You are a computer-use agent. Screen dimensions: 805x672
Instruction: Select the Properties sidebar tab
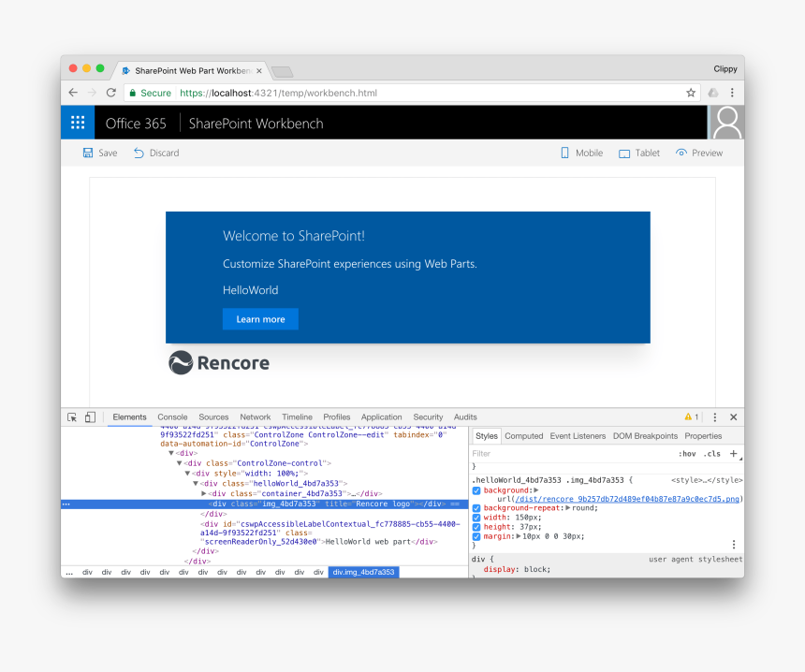(x=703, y=436)
